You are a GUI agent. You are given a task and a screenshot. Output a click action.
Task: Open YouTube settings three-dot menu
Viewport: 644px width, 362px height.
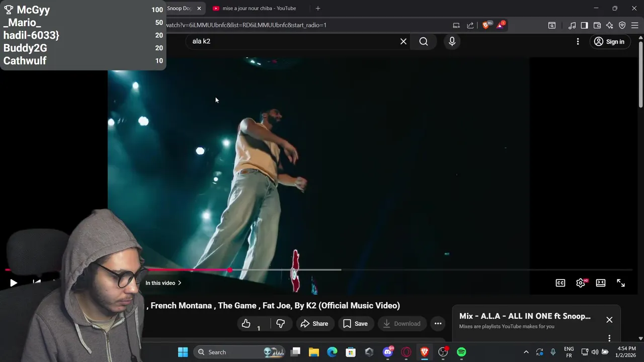pyautogui.click(x=578, y=42)
